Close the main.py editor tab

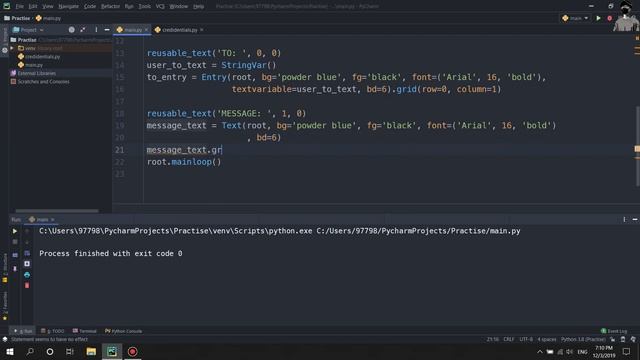(146, 30)
